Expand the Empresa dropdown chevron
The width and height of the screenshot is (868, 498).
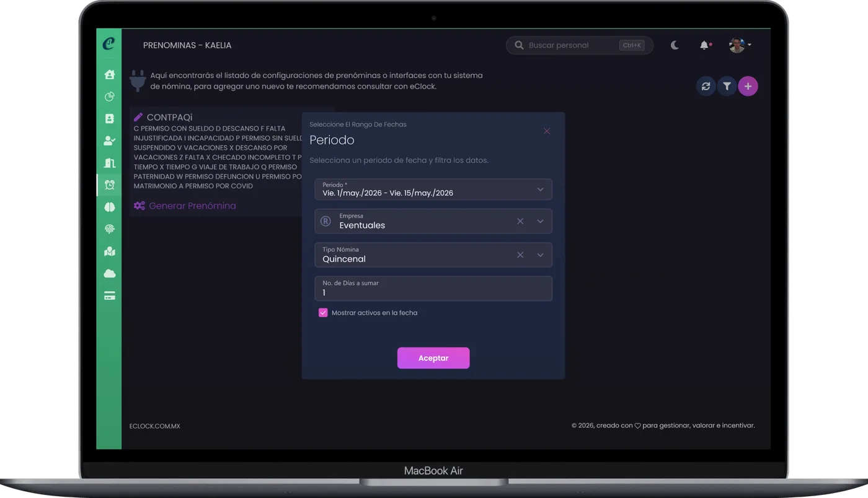pos(540,221)
